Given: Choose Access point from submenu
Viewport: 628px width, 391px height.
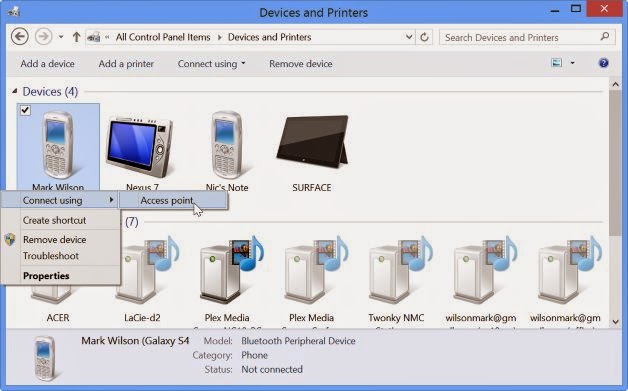Looking at the screenshot, I should [174, 200].
